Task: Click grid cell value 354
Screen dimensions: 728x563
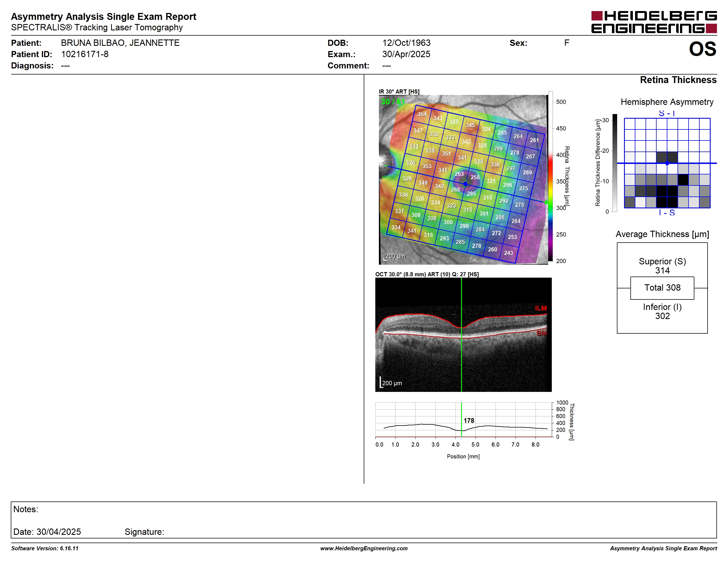Action: (422, 114)
